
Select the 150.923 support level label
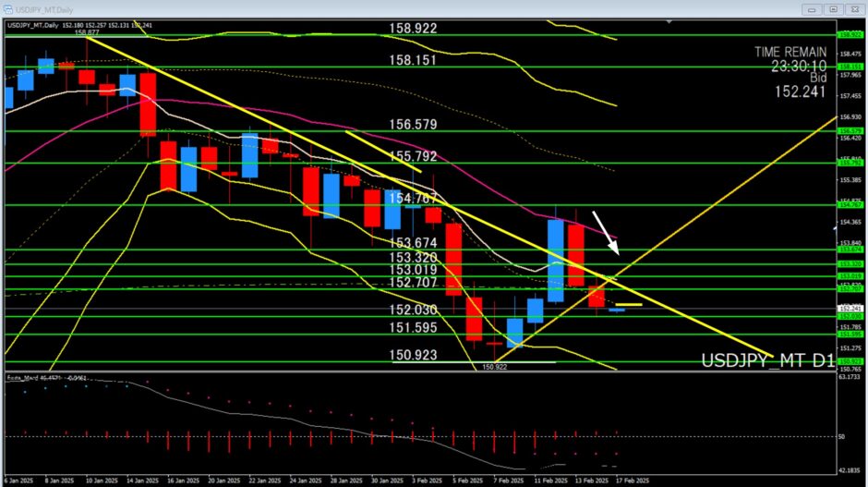tap(413, 355)
